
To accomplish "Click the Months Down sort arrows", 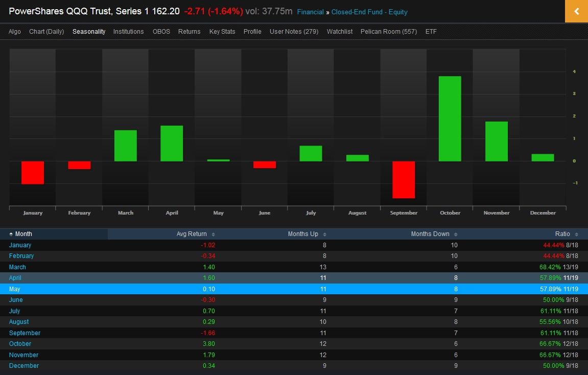I will (456, 235).
